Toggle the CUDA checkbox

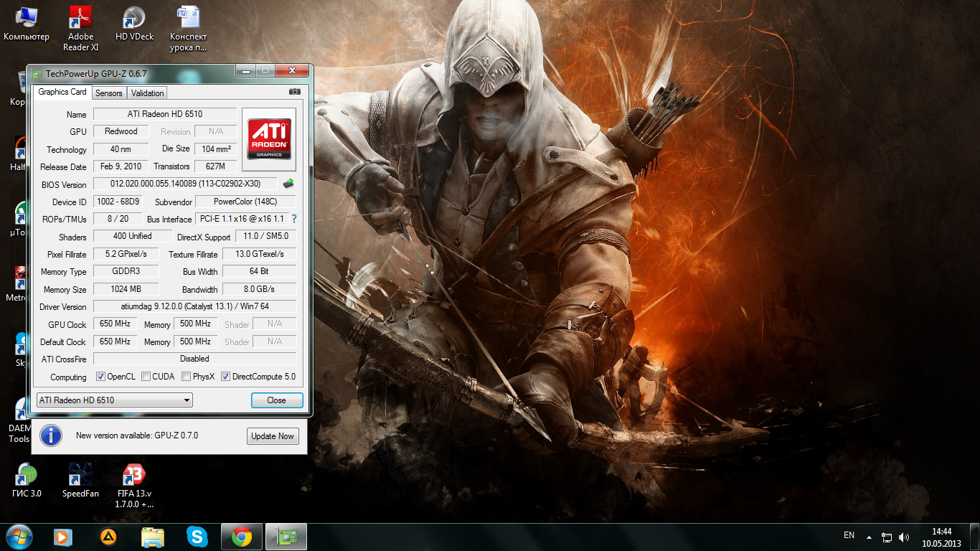click(x=146, y=377)
